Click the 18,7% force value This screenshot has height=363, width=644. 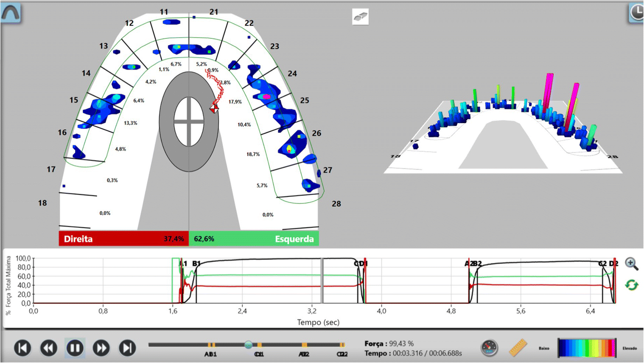[253, 154]
